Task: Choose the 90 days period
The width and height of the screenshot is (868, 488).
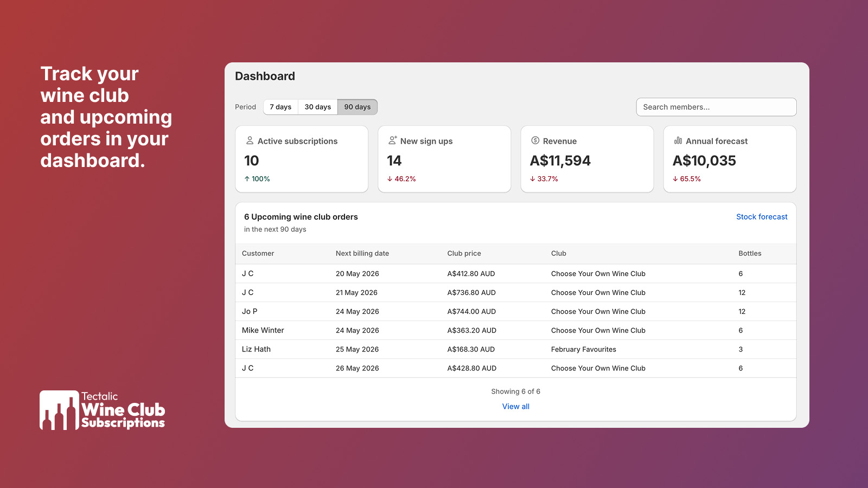Action: point(357,107)
